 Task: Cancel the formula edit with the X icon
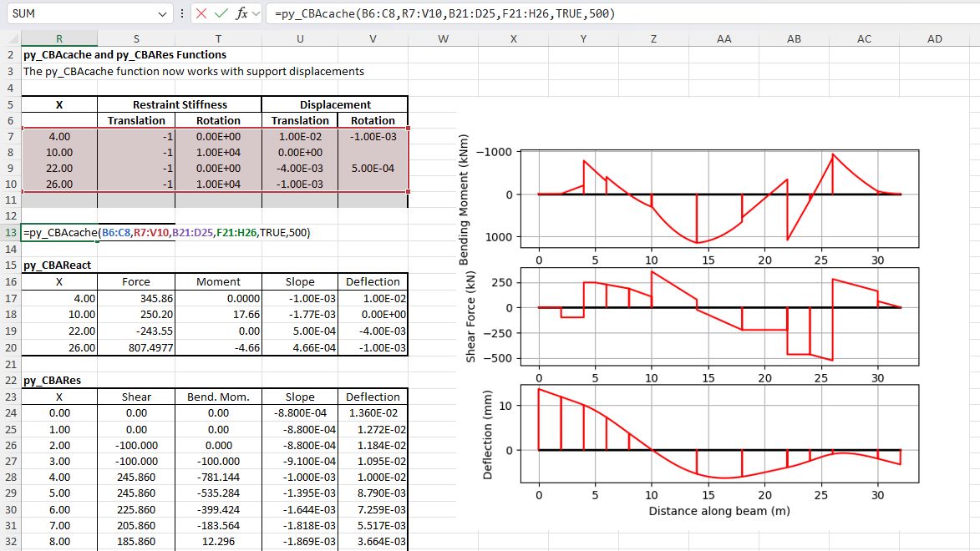203,14
